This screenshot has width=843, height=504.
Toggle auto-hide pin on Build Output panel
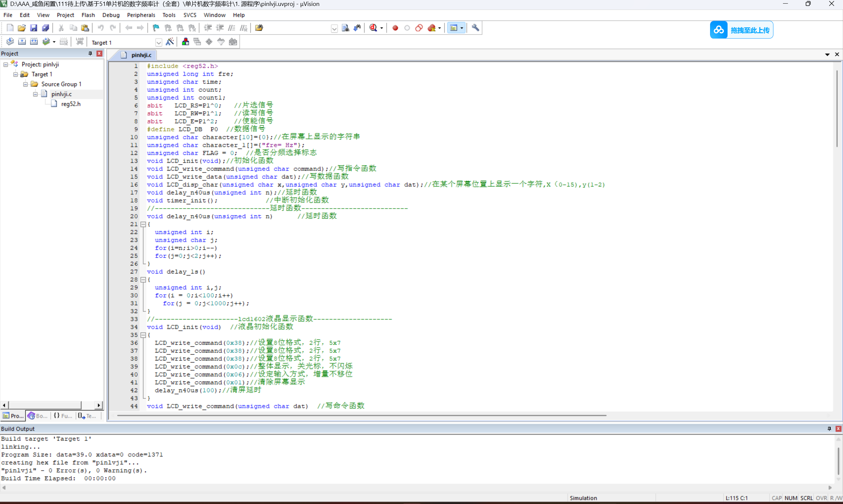click(829, 429)
